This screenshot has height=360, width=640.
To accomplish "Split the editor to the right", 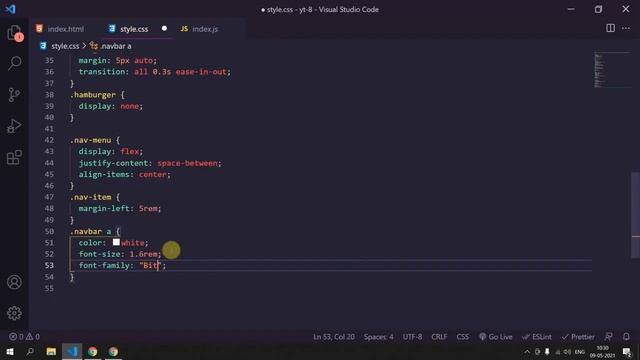I will coord(610,28).
